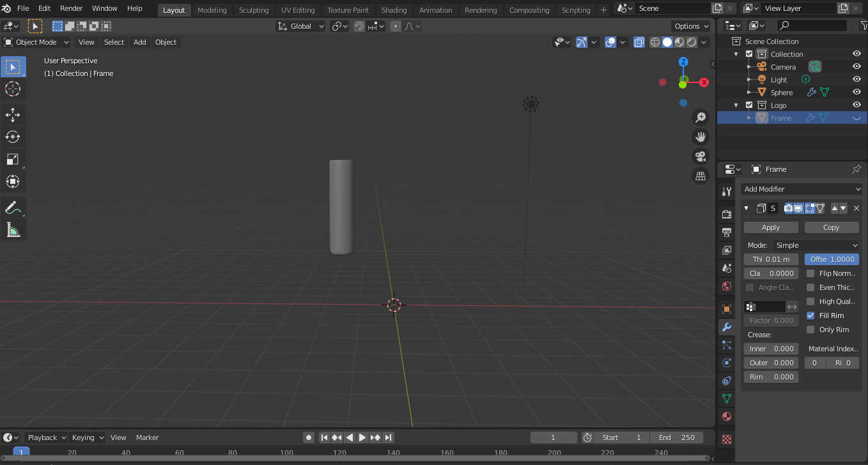Select the Annotate tool
The image size is (868, 465).
pyautogui.click(x=13, y=208)
